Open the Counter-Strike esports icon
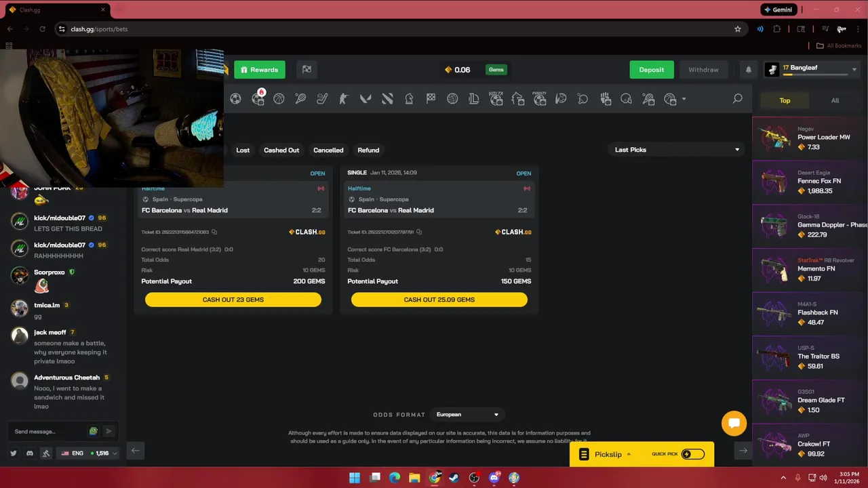This screenshot has height=488, width=868. 344,99
